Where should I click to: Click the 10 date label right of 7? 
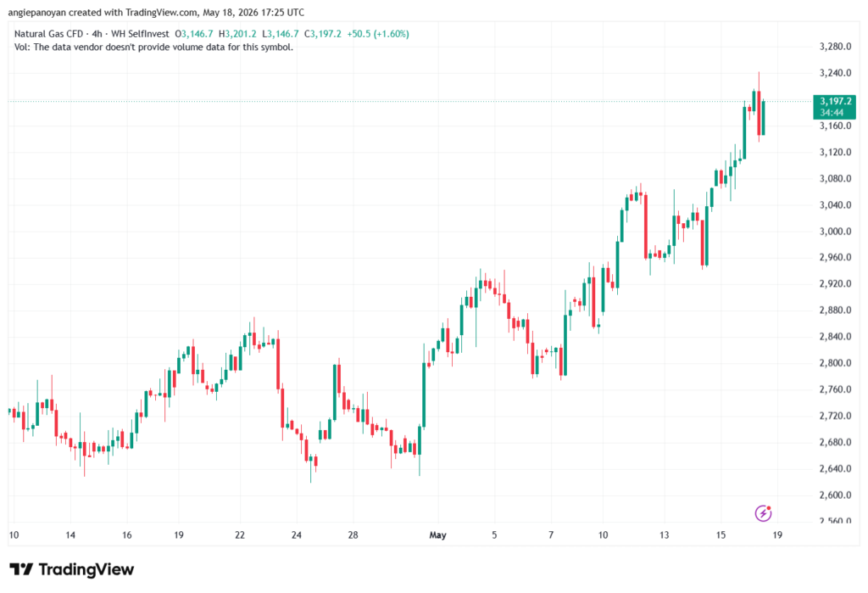coord(603,535)
